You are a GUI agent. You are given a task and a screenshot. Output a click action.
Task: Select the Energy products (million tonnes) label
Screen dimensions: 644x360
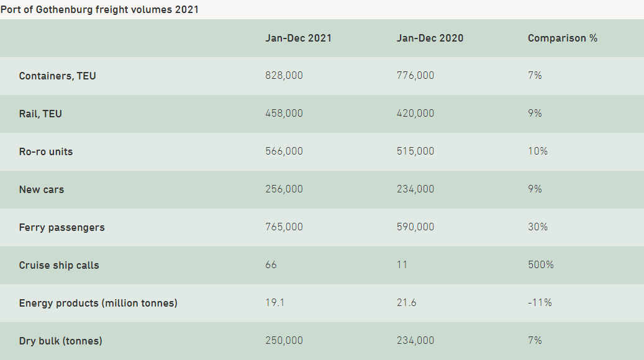tap(98, 303)
